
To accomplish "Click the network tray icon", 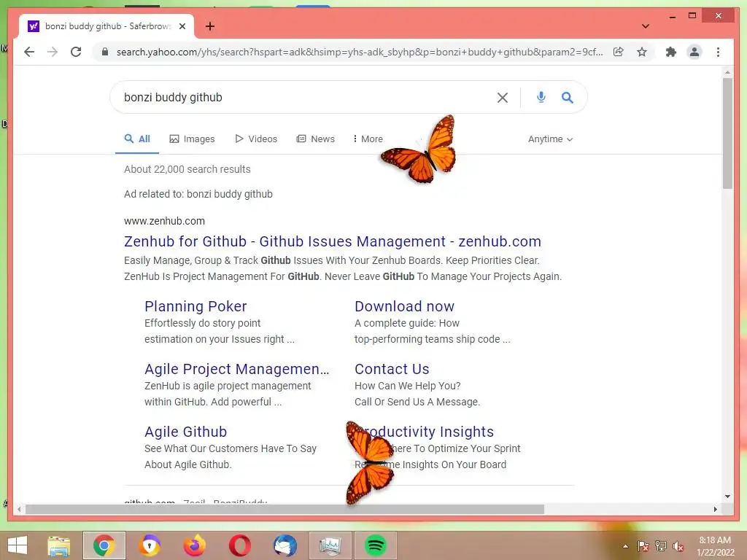I will coord(661,546).
